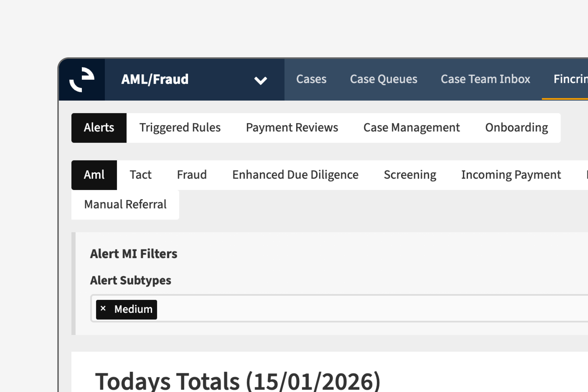Viewport: 588px width, 392px height.
Task: Expand the AML/Fraud dropdown chevron
Action: [x=260, y=81]
